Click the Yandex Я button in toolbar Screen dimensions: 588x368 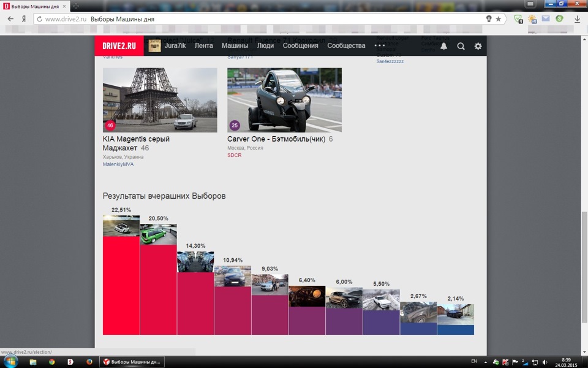click(24, 19)
